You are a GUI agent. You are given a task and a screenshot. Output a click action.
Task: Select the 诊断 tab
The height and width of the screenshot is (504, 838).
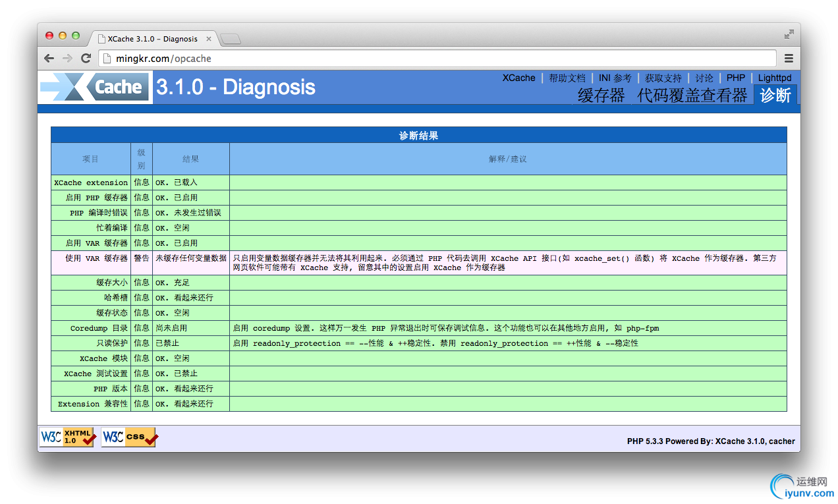point(775,95)
